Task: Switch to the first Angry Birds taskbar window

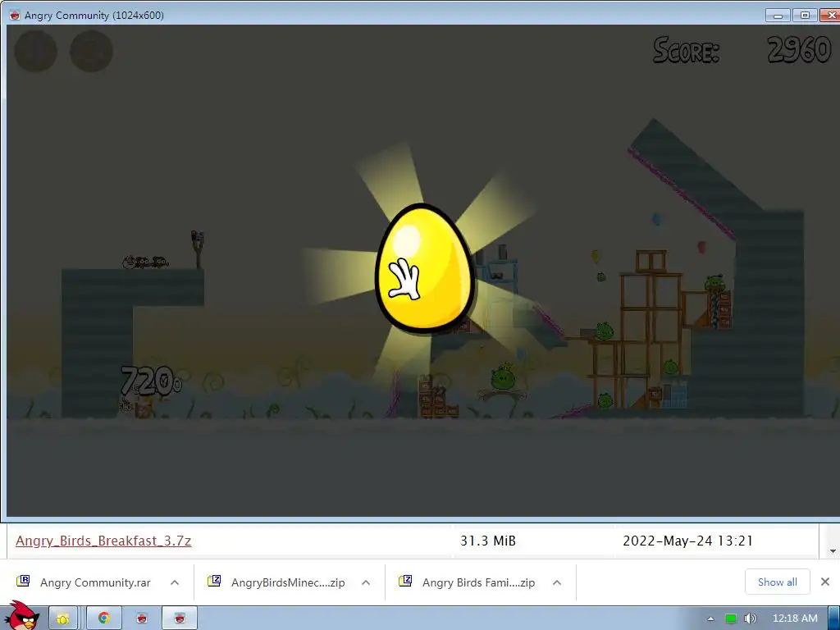Action: 141,619
